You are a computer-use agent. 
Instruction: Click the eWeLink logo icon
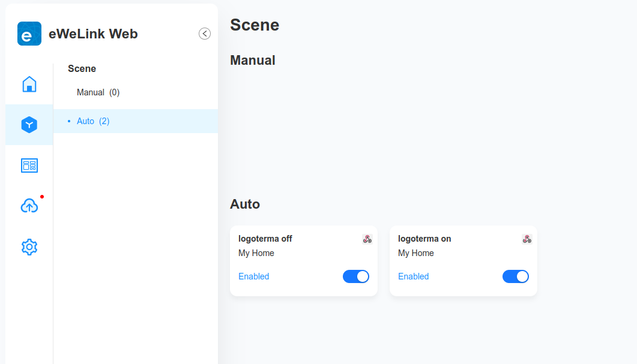coord(29,34)
